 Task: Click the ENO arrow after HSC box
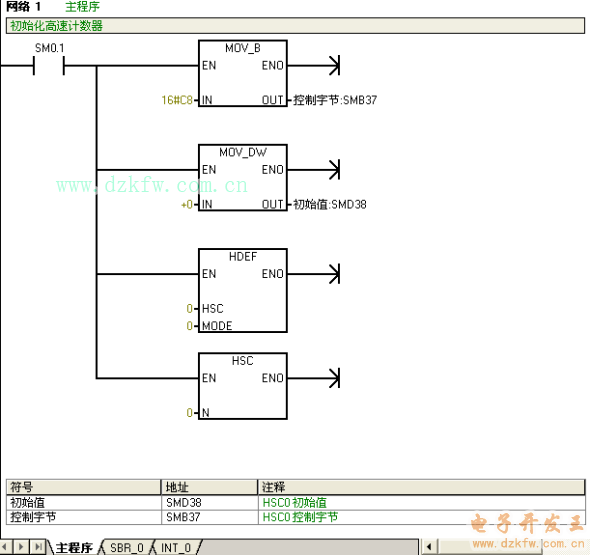point(334,378)
